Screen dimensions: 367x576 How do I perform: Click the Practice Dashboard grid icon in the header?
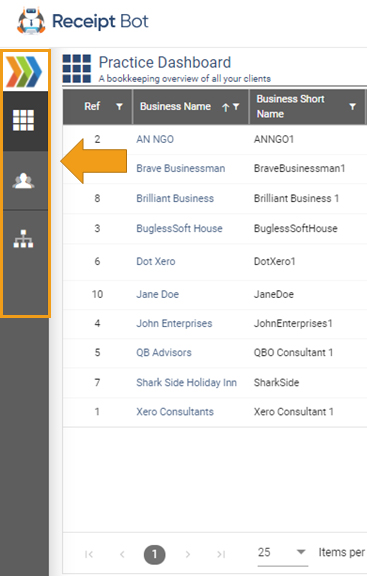[76, 68]
